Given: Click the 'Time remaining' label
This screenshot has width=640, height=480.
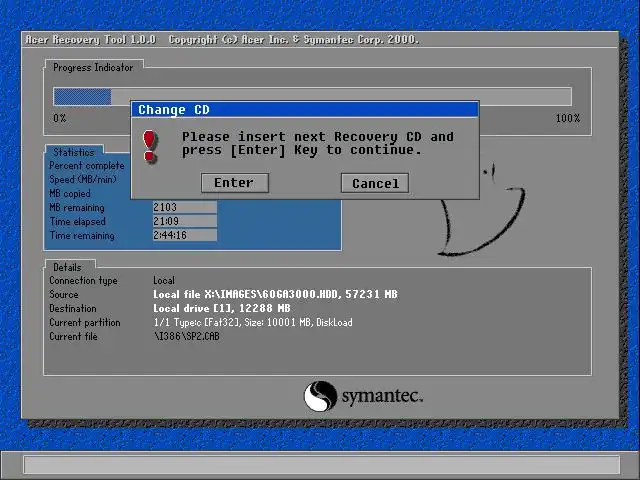Looking at the screenshot, I should tap(82, 236).
